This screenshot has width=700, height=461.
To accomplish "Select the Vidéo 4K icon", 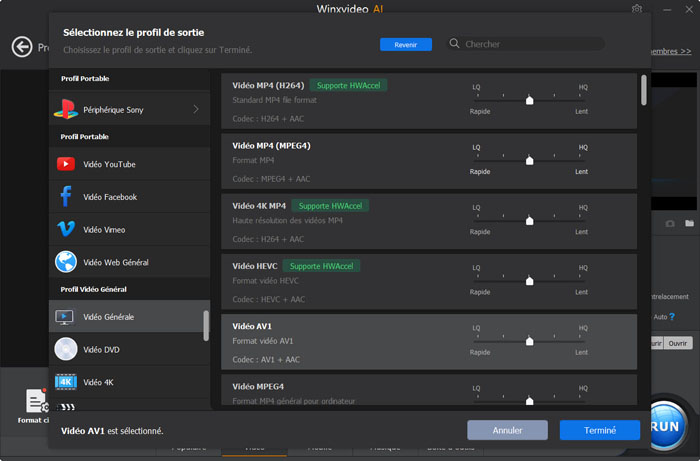I will [x=66, y=382].
